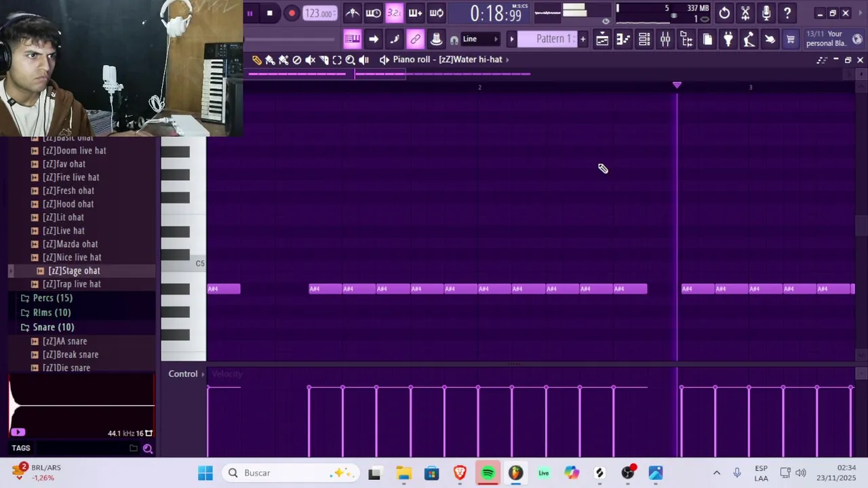Click the microphone one-click recording icon

pyautogui.click(x=766, y=13)
